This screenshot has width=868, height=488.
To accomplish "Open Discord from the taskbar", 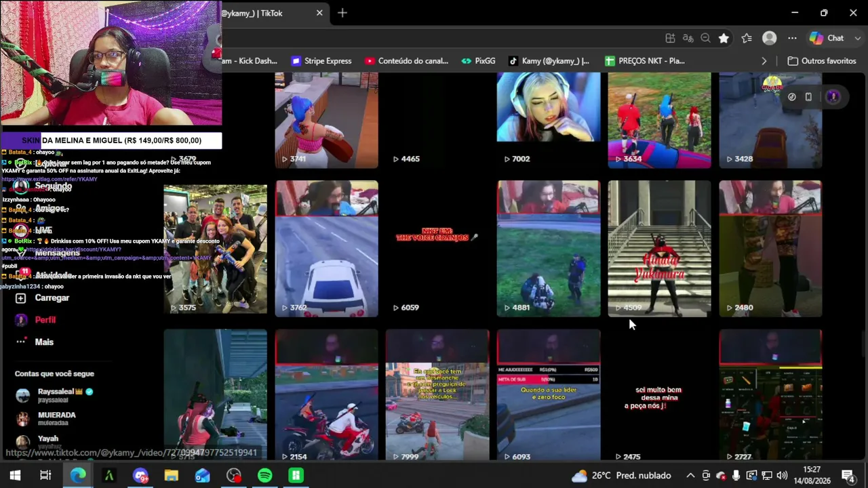I will pyautogui.click(x=140, y=476).
